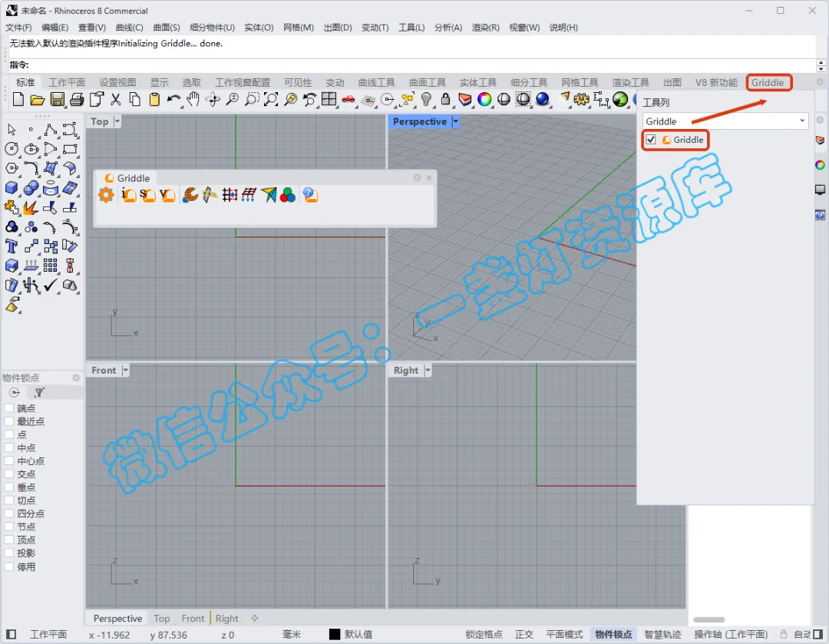Check the 停用 osnap checkbox
Screen dimensions: 829x644
pyautogui.click(x=9, y=566)
